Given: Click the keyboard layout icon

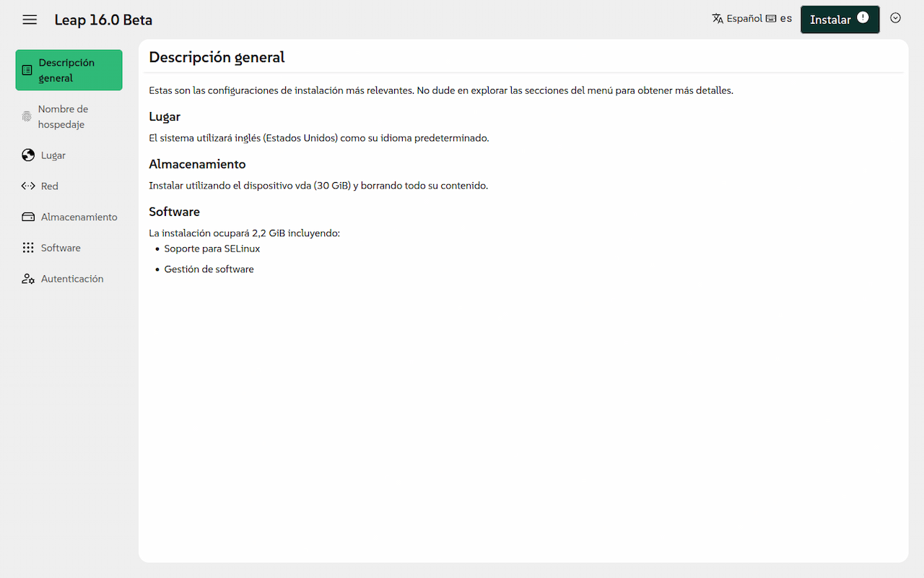Looking at the screenshot, I should click(x=771, y=19).
